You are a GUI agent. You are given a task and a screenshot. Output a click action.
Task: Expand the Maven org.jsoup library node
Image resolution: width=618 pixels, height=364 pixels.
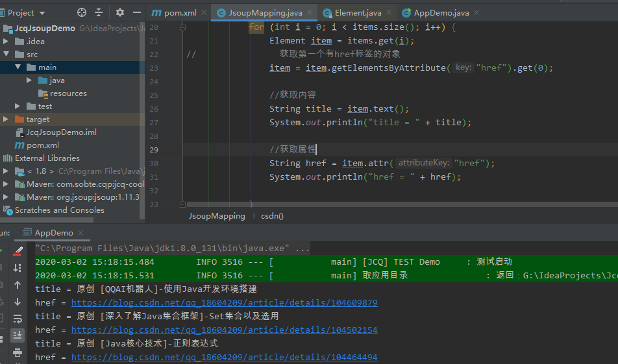(x=6, y=197)
